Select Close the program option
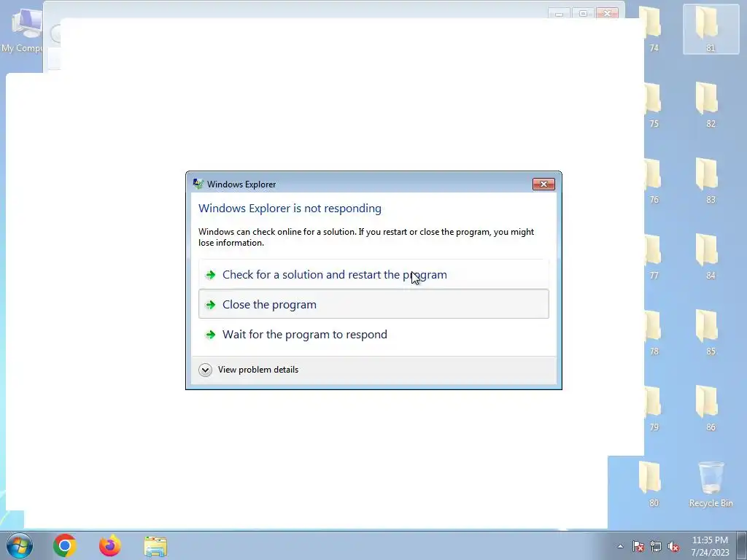This screenshot has width=747, height=560. 373,304
